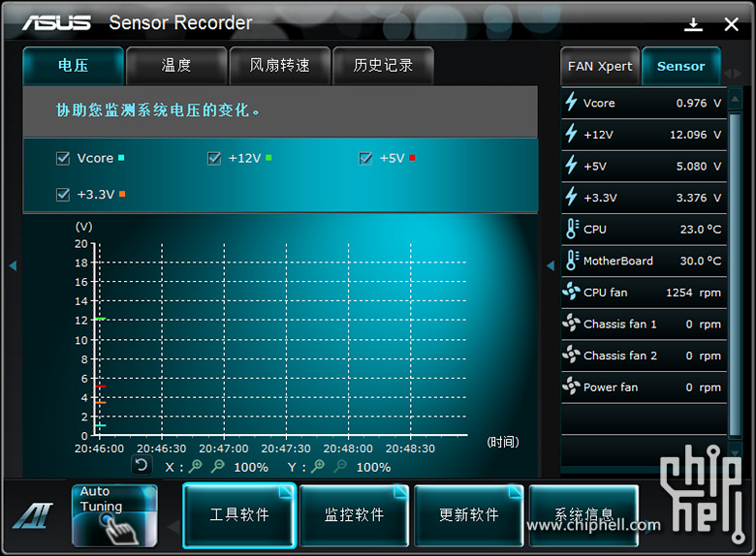Click the Chassis fan 1 icon
756x556 pixels.
click(571, 323)
